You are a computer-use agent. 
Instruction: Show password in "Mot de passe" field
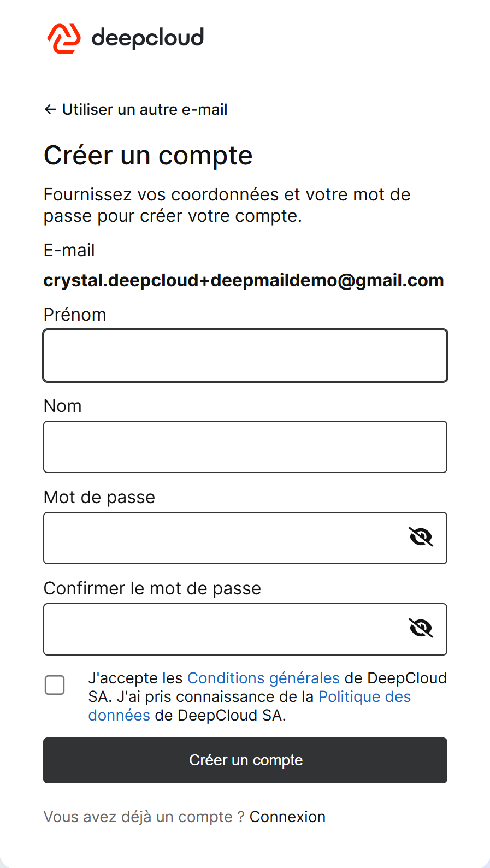(421, 538)
